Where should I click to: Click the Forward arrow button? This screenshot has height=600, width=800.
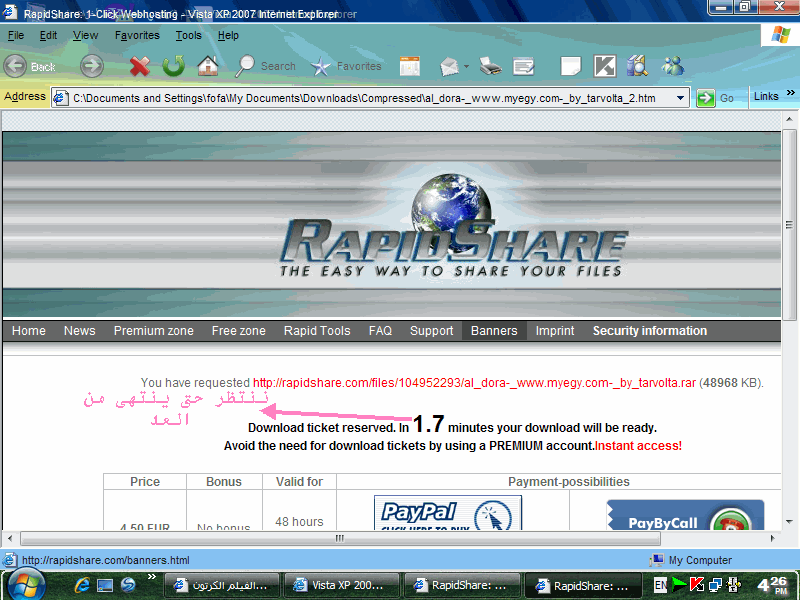(x=92, y=66)
